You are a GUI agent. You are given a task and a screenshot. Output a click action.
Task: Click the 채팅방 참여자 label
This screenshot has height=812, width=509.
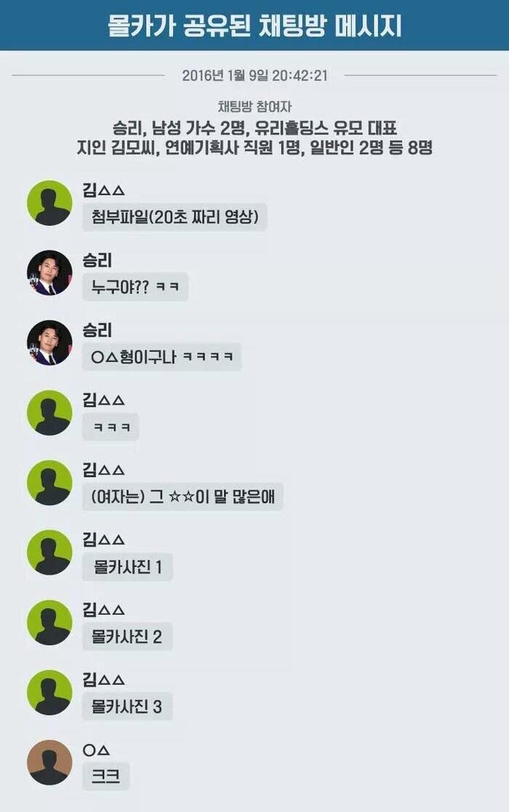(x=254, y=107)
